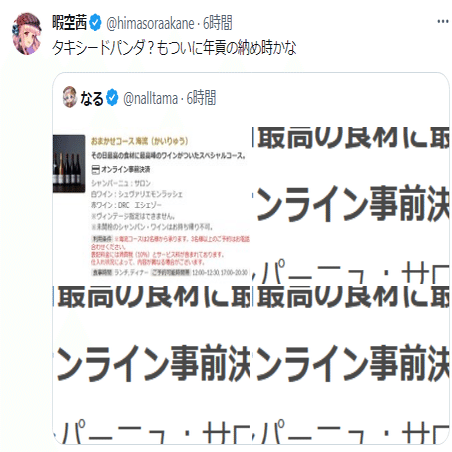452x452 pixels.
Task: Click the 暇空茜 display name
Action: 70,23
